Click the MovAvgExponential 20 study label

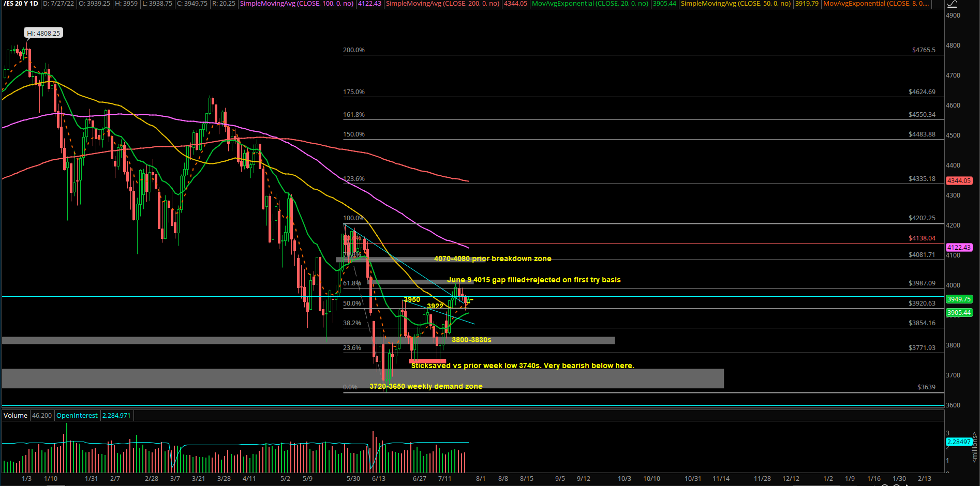coord(590,4)
